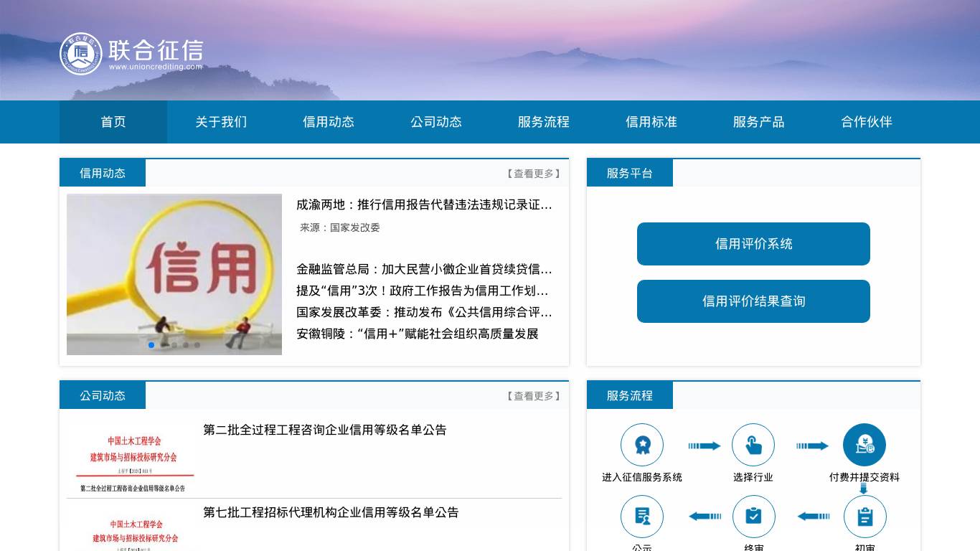Image resolution: width=980 pixels, height=551 pixels.
Task: Select the last carousel dot on 信用 image
Action: click(x=197, y=345)
